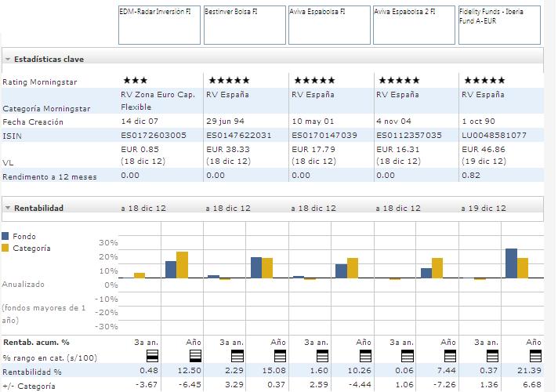Click the VL value EUR 46.86
The width and height of the screenshot is (558, 392).
click(x=484, y=149)
